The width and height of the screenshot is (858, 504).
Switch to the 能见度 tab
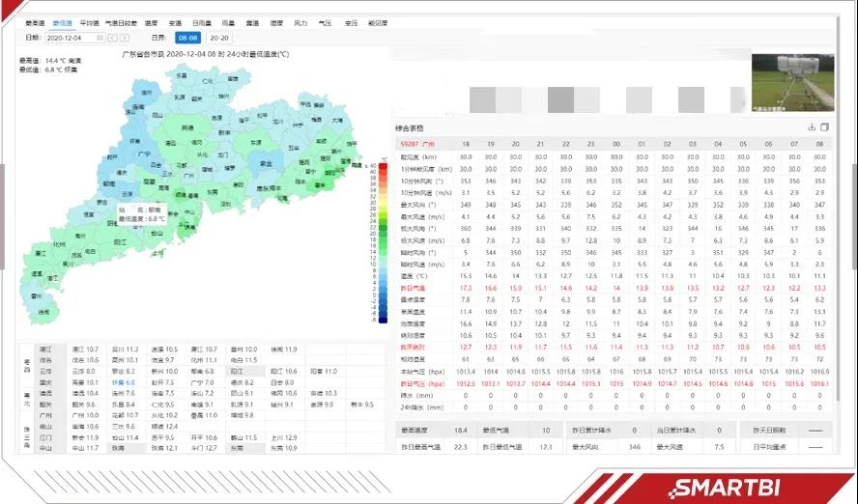[378, 23]
